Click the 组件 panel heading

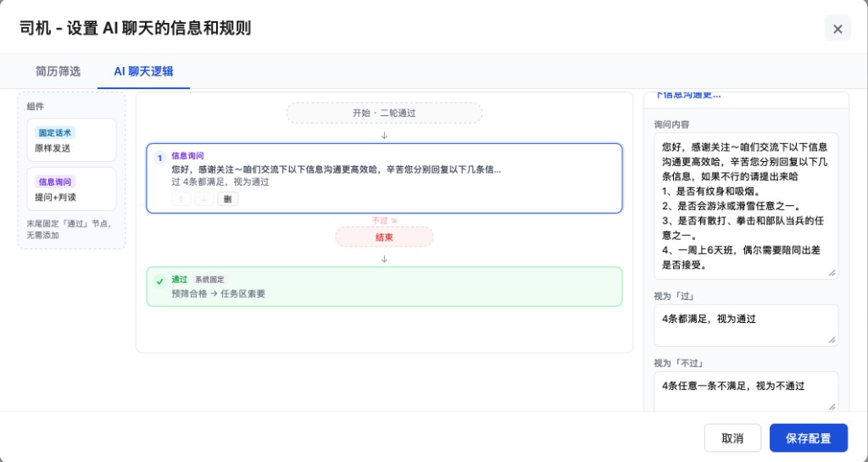point(36,106)
